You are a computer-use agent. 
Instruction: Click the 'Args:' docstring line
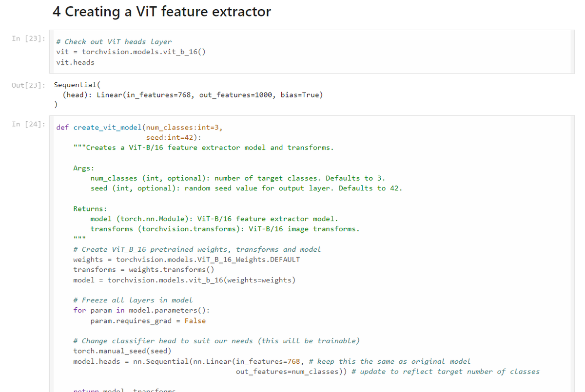84,168
